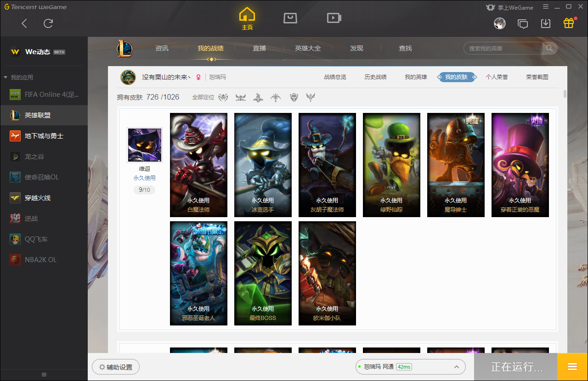Open the yellow bottom-right menu button

pos(572,367)
